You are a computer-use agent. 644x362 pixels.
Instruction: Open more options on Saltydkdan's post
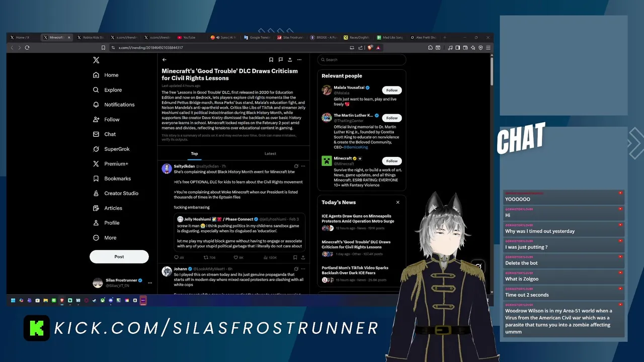[303, 166]
